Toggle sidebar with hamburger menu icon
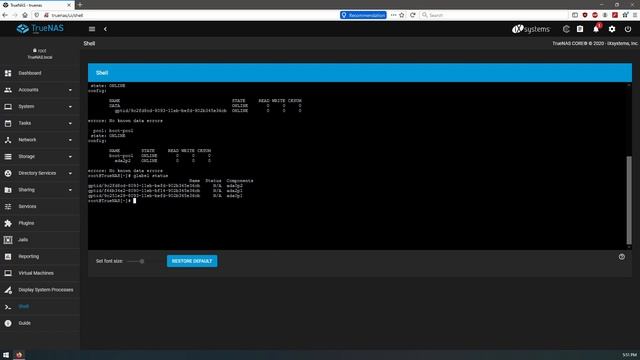The height and width of the screenshot is (360, 640). click(x=92, y=29)
